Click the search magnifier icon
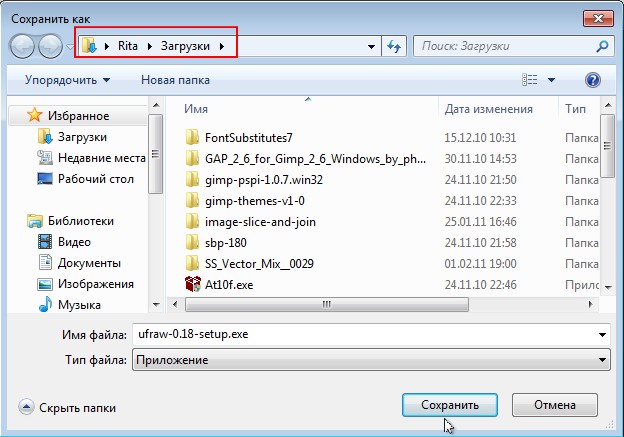Viewport: 624px width, 437px height. pyautogui.click(x=602, y=46)
